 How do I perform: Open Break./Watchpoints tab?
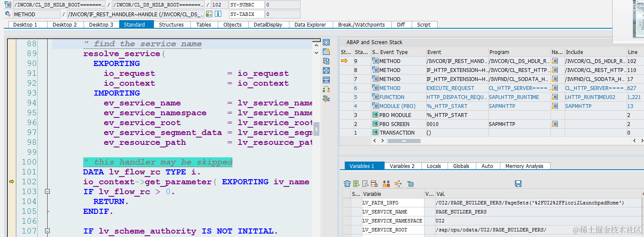pos(361,24)
